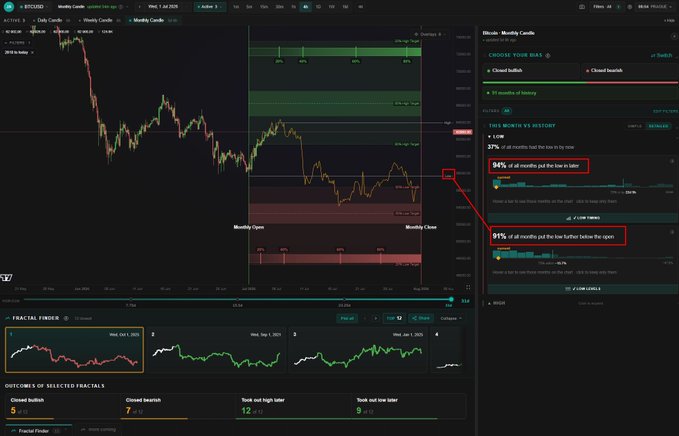Click the Low Levels button
The image size is (679, 436).
click(583, 288)
